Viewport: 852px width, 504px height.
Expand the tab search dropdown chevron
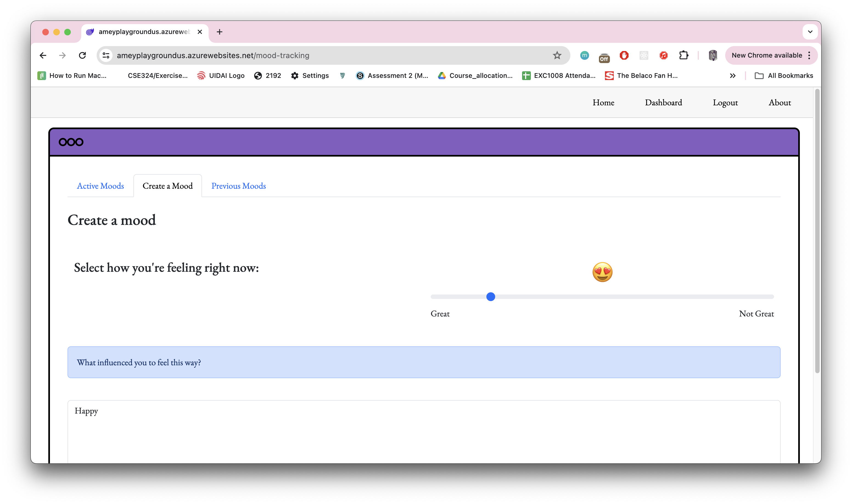point(810,32)
